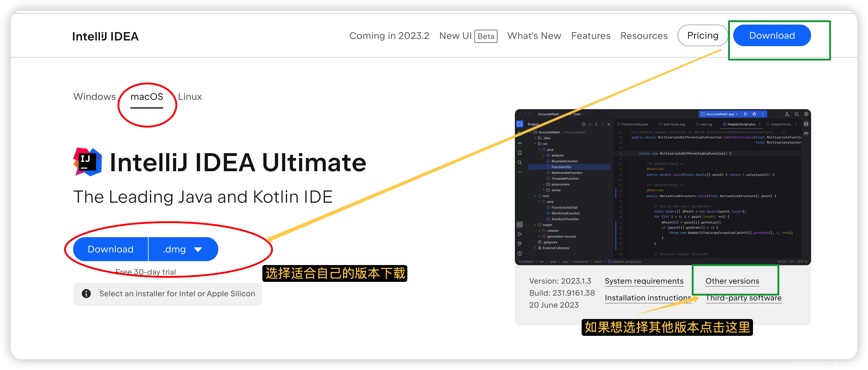Screen dimensions: 868x370
Task: Expand the analysis package in project tree
Action: 544,156
